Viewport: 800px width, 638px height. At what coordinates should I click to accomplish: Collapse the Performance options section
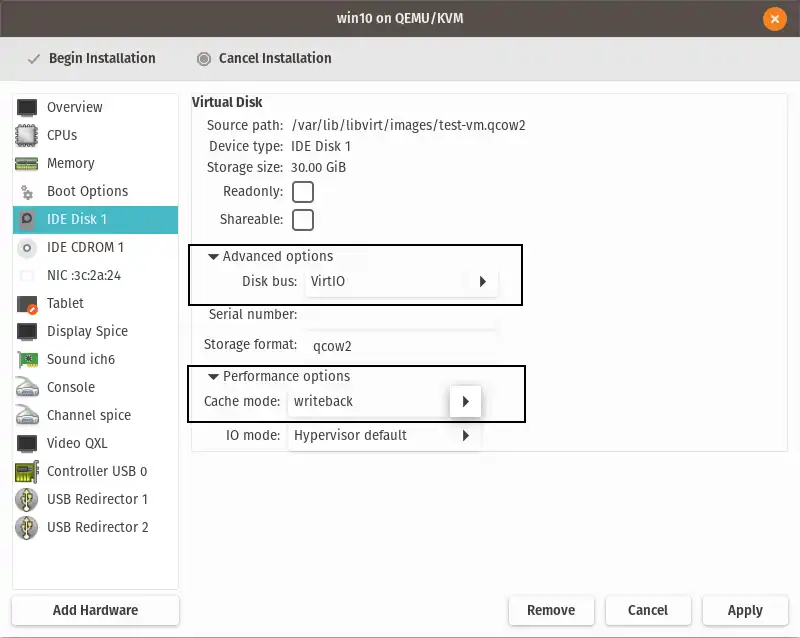(212, 376)
